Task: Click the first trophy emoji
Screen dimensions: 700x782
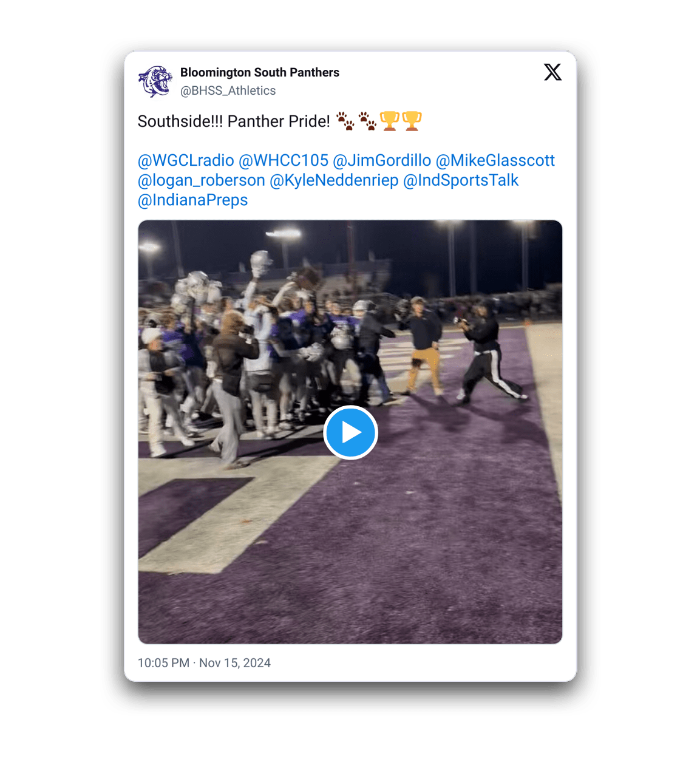Action: pyautogui.click(x=389, y=121)
